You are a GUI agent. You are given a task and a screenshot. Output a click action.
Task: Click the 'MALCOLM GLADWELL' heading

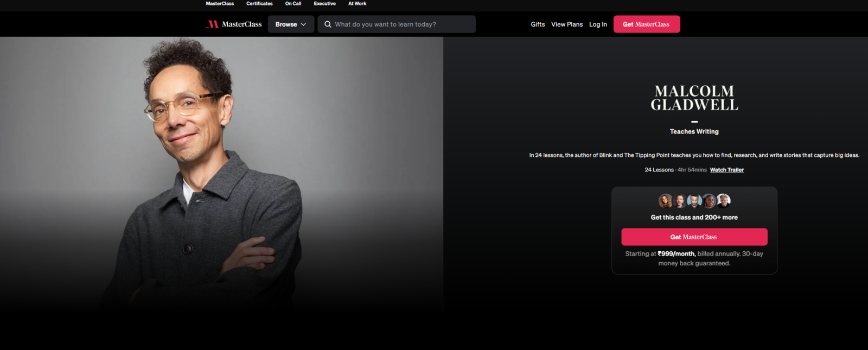[694, 98]
